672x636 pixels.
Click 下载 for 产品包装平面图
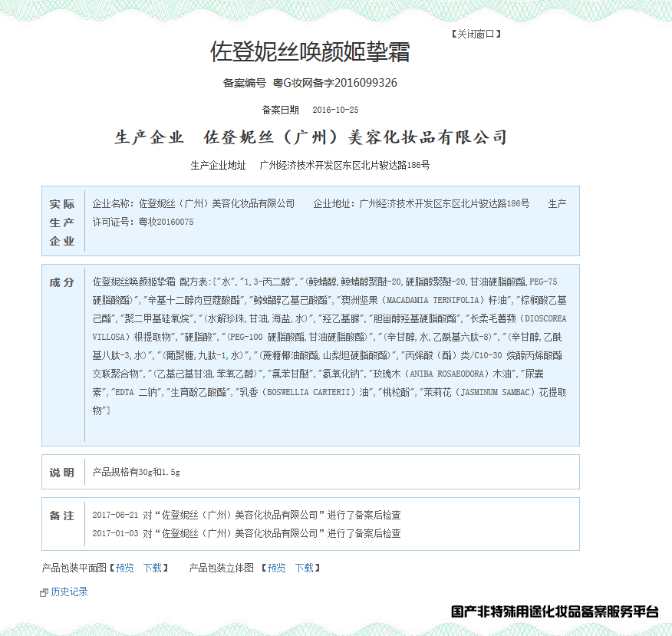click(x=152, y=568)
